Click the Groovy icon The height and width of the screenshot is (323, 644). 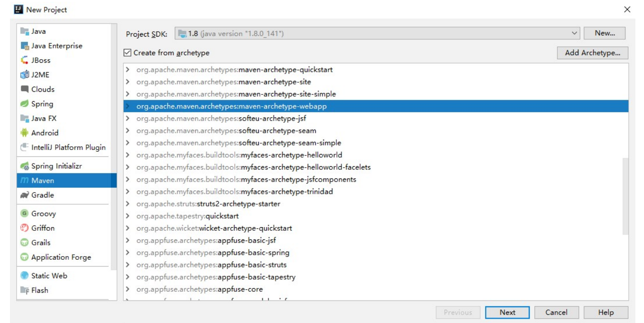(x=24, y=214)
